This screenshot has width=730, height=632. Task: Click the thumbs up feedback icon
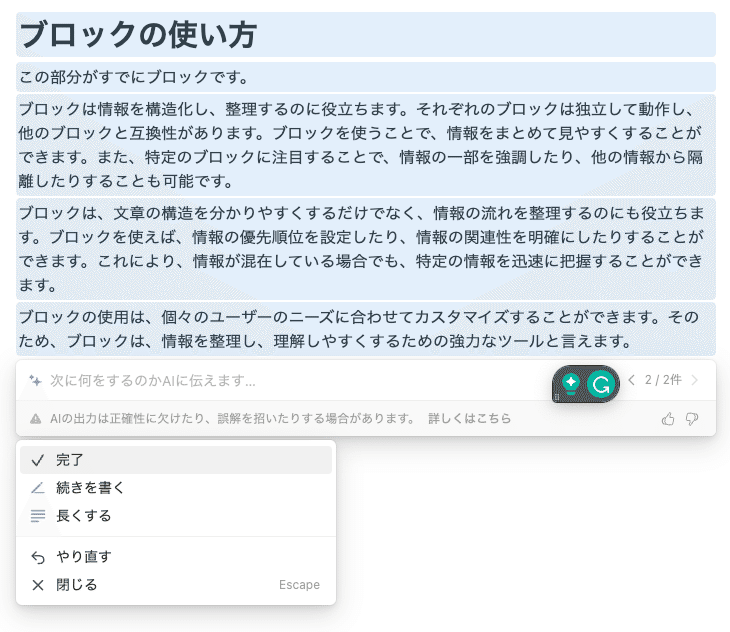coord(668,419)
